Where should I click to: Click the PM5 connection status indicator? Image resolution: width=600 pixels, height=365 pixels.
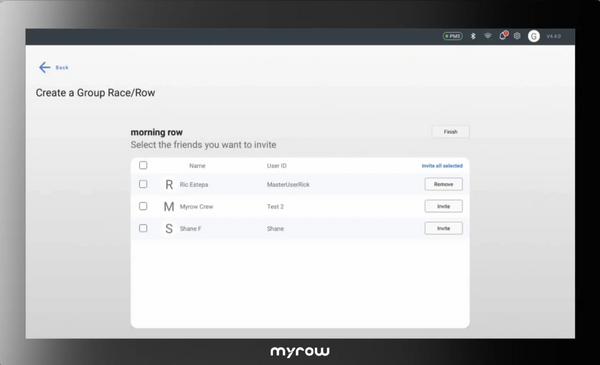(453, 36)
